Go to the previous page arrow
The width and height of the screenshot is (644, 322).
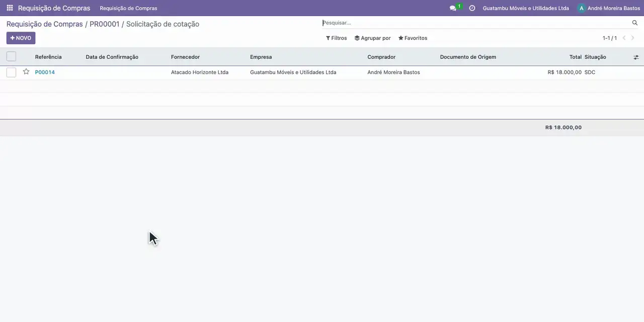[x=624, y=38]
